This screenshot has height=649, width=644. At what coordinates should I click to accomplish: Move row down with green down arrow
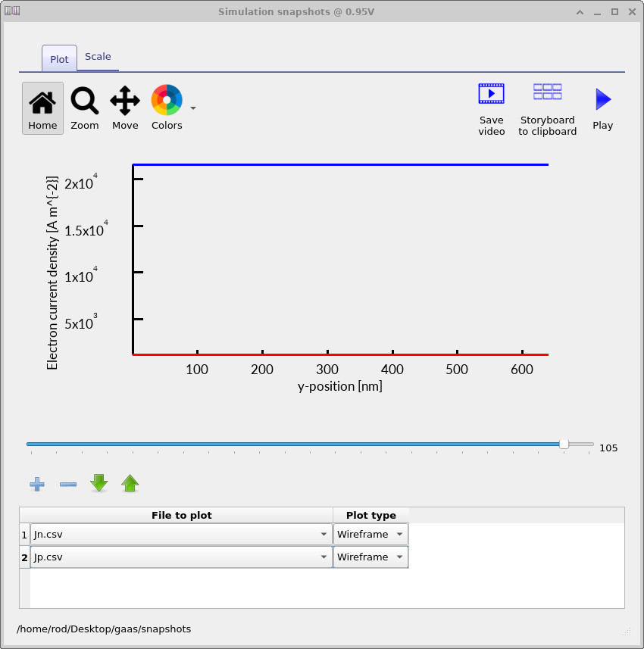pos(99,483)
